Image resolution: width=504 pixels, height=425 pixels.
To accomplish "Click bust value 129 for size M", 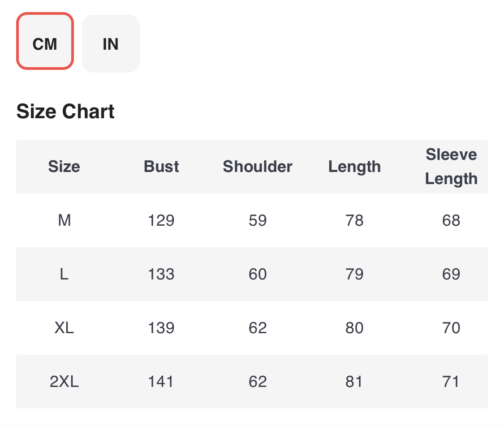I will 161,220.
